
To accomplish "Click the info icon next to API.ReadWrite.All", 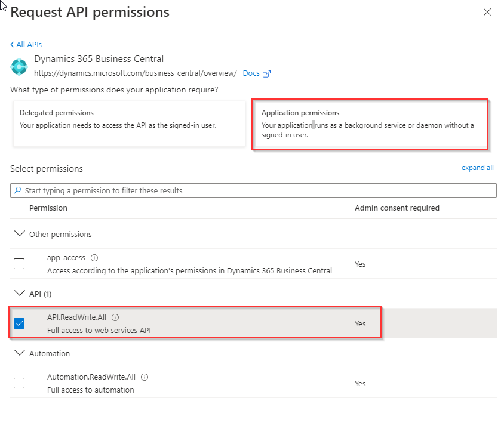I will (x=115, y=317).
